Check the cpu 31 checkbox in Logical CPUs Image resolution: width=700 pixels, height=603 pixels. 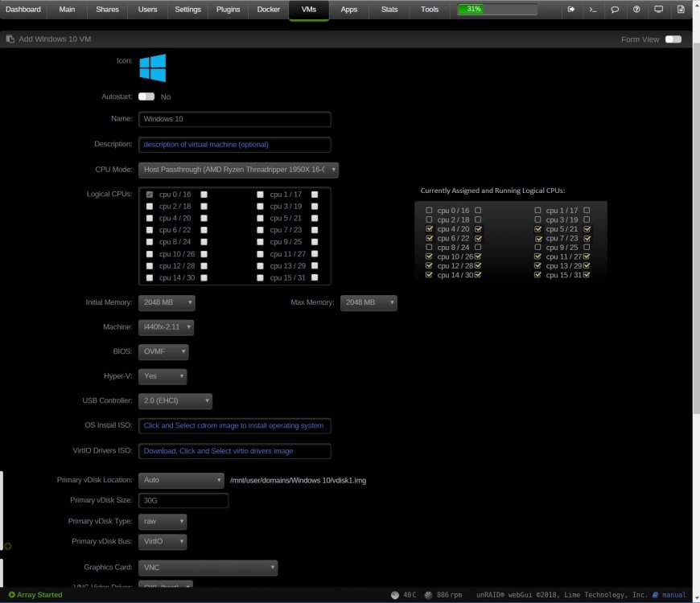click(315, 278)
